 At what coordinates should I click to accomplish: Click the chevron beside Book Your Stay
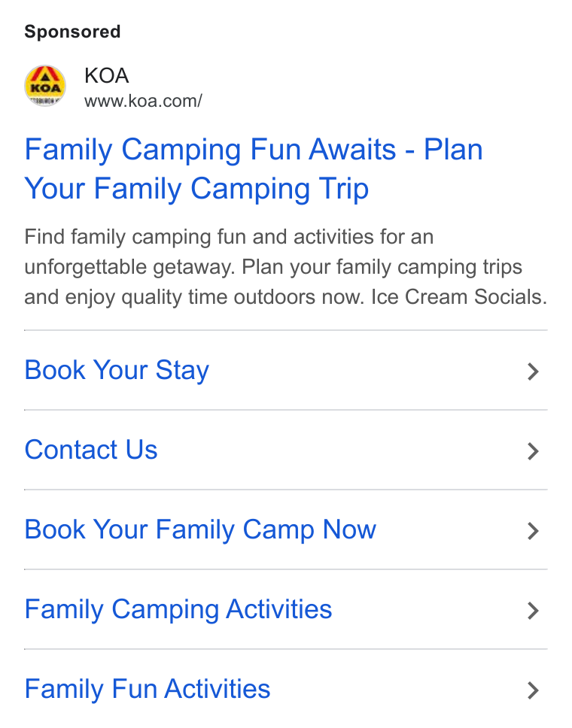[x=533, y=372]
